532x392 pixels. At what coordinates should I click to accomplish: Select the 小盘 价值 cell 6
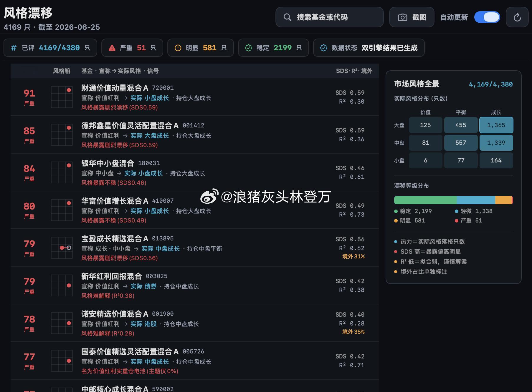tap(425, 160)
